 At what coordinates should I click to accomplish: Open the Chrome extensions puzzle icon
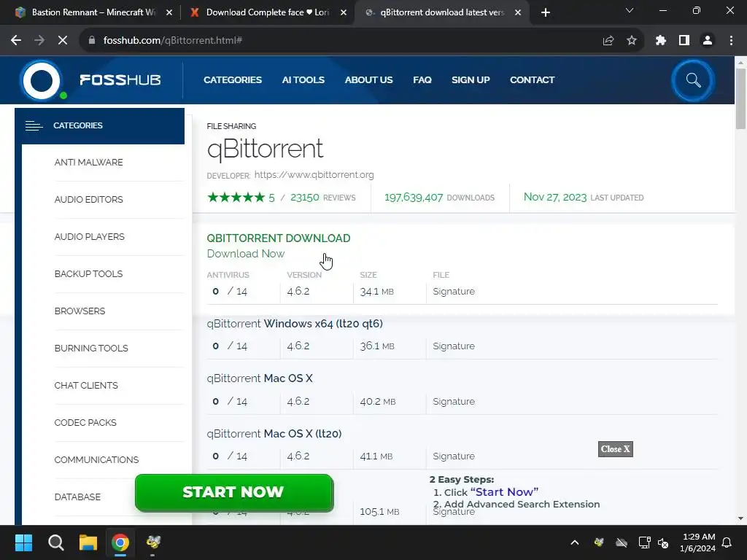(x=661, y=41)
